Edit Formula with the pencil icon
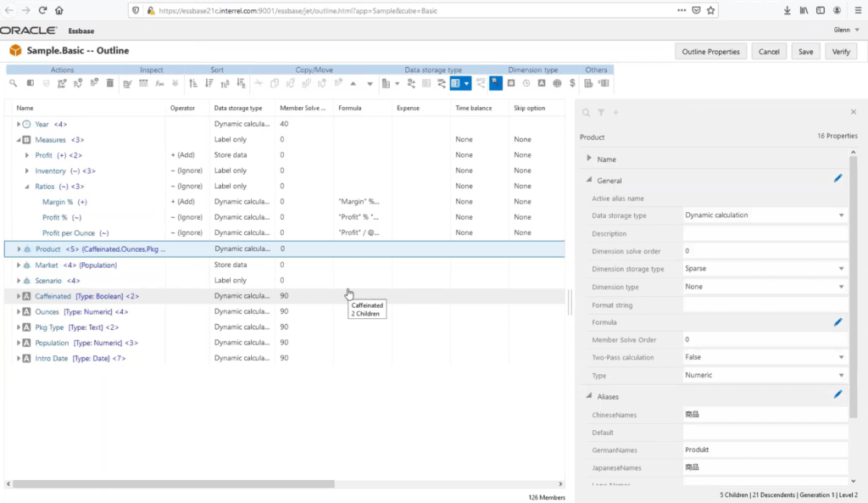Viewport: 868px width, 503px height. (838, 321)
